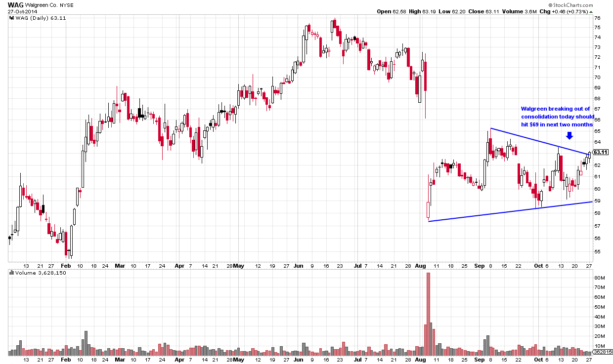The image size is (613, 364).
Task: Click the boxed 63.11 last-price tag on the price axis
Action: coord(600,152)
